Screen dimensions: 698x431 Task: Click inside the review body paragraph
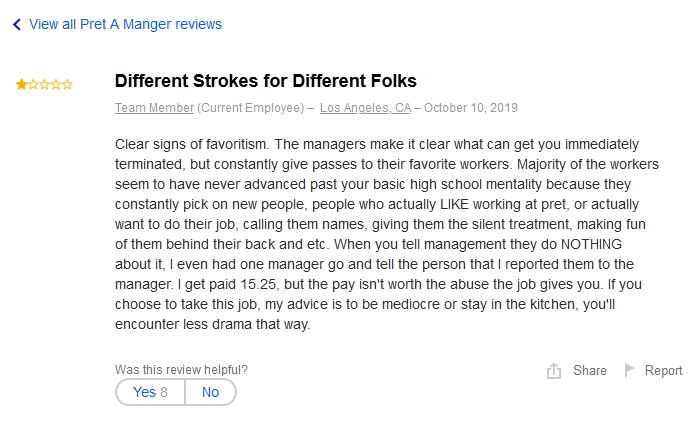[x=390, y=234]
